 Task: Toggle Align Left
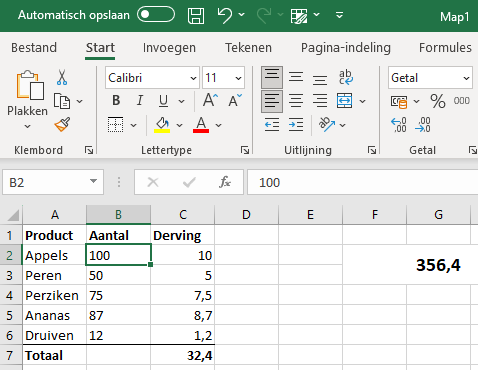pyautogui.click(x=272, y=101)
